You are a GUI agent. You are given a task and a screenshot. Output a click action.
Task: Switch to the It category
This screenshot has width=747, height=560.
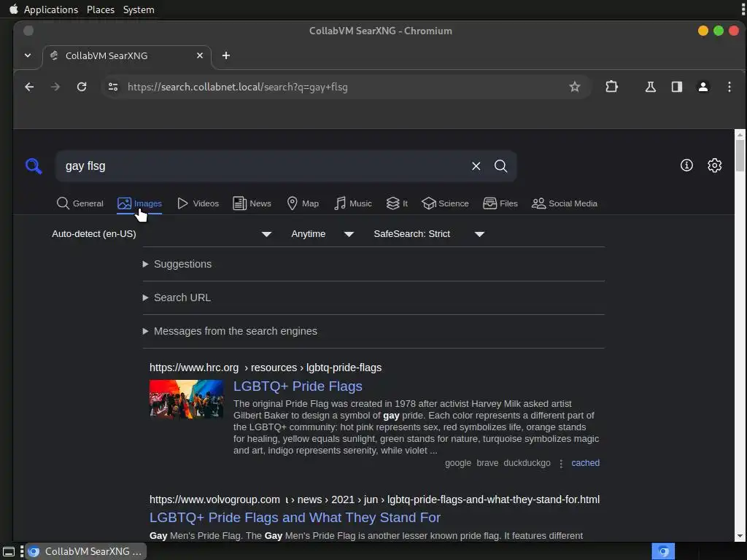(x=397, y=203)
